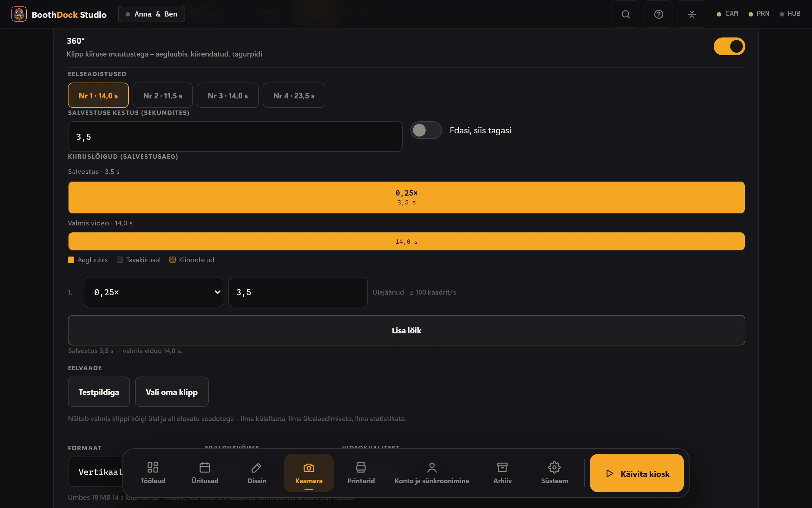Click the text ≥ 100 kaadrit/s
The image size is (812, 508).
coord(433,292)
